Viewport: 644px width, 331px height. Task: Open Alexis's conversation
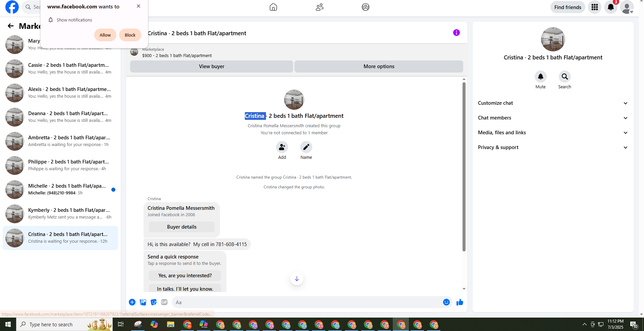pyautogui.click(x=60, y=93)
